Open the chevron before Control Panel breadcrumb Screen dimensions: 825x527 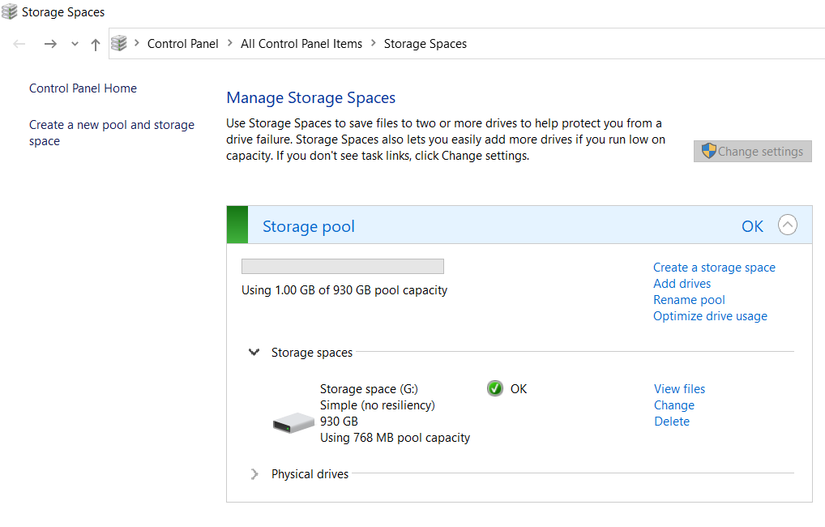pyautogui.click(x=137, y=43)
